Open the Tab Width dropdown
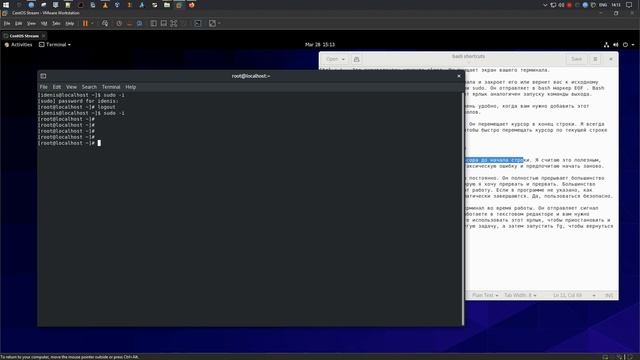Image resolution: width=640 pixels, height=360 pixels. click(520, 295)
